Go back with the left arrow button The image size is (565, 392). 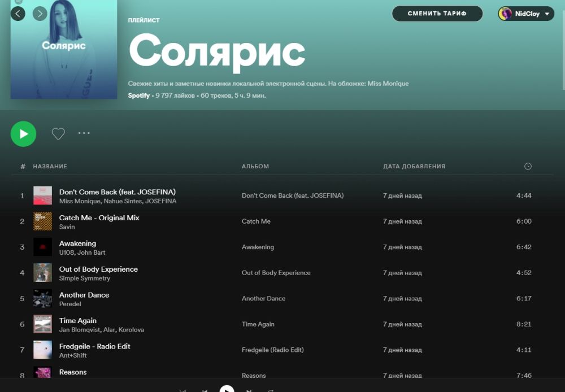18,14
